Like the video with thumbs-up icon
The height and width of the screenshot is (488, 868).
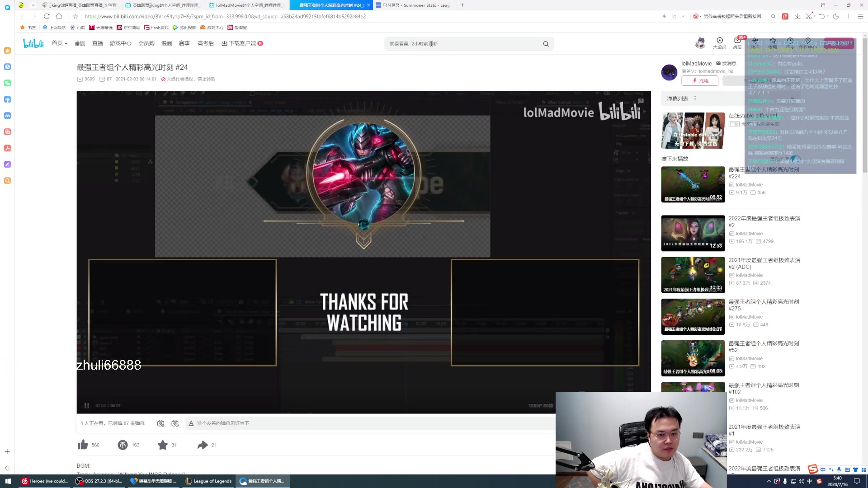click(x=83, y=445)
